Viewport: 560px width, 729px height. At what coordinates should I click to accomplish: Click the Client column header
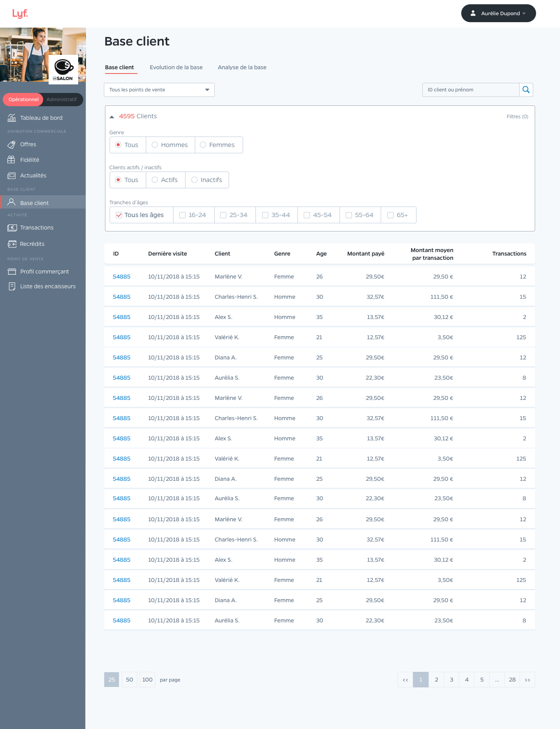[x=222, y=254]
